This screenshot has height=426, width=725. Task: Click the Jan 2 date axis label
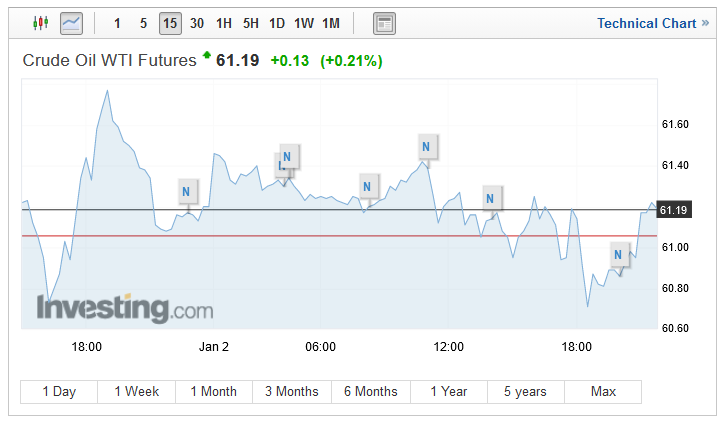tap(214, 346)
